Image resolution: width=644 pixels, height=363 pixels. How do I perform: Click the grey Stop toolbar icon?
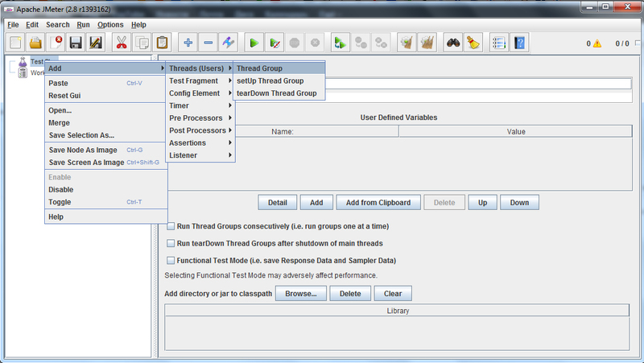pos(295,43)
